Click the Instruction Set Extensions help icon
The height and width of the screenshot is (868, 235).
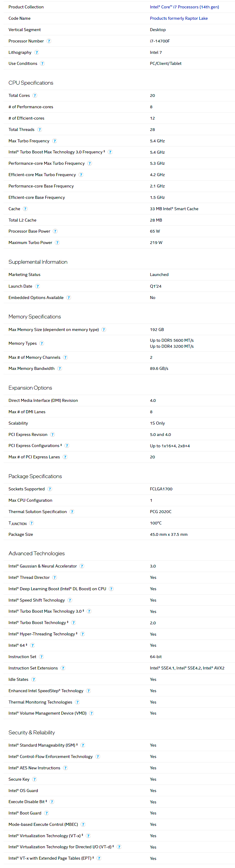click(63, 668)
